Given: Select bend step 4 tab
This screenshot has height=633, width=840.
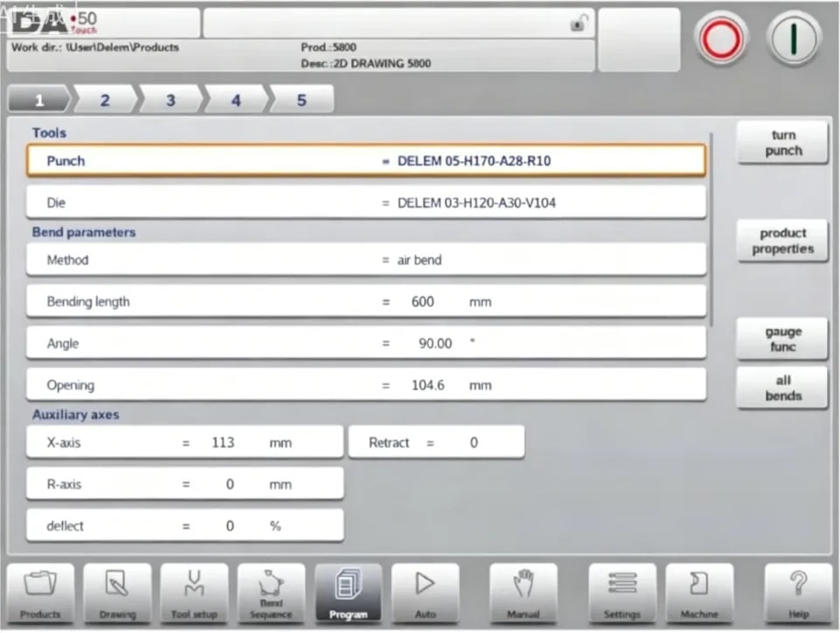Looking at the screenshot, I should pos(235,100).
